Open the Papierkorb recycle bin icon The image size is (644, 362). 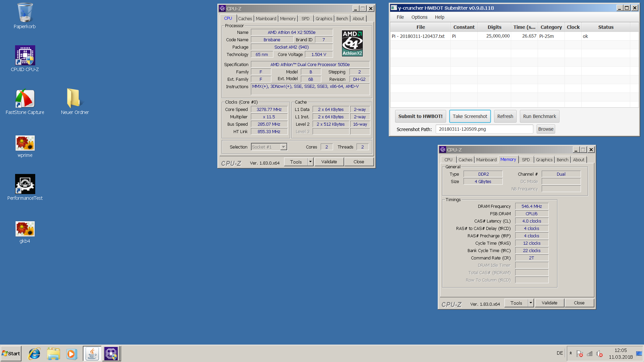25,16
